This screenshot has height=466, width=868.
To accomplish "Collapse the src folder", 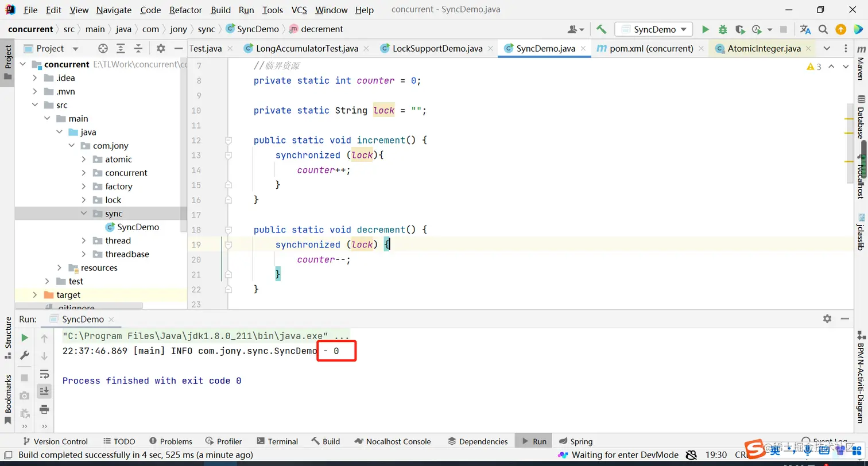I will coord(34,105).
